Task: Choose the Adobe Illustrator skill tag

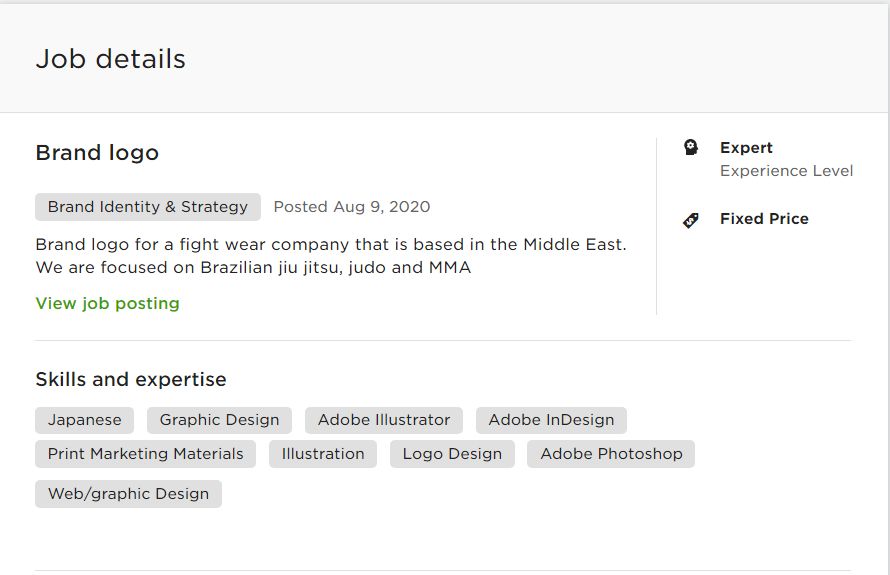Action: click(384, 420)
